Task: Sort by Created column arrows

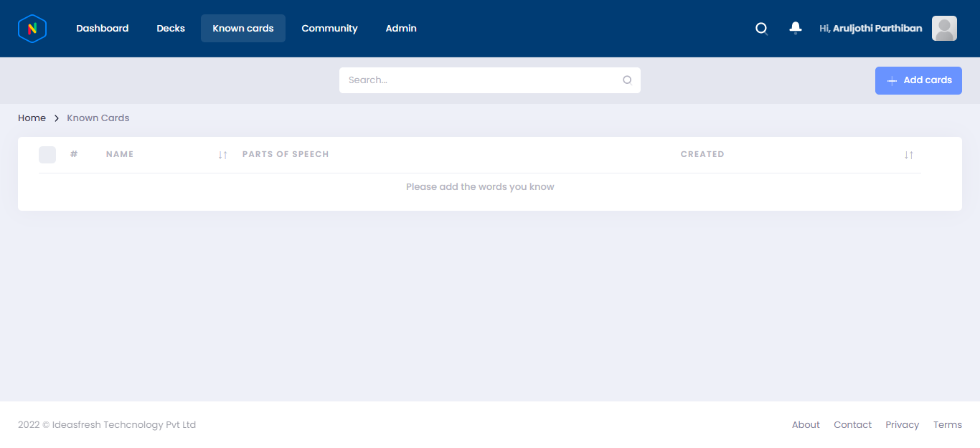Action: (x=909, y=155)
